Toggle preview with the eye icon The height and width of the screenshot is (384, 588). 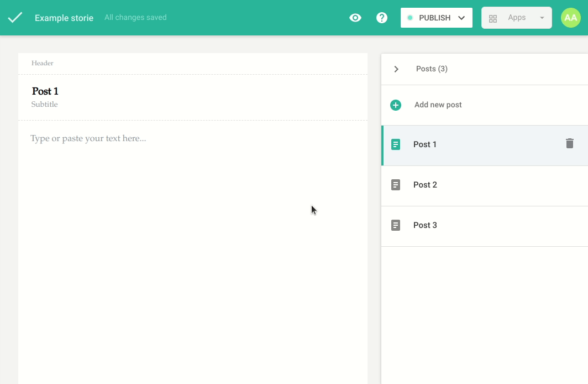(355, 18)
